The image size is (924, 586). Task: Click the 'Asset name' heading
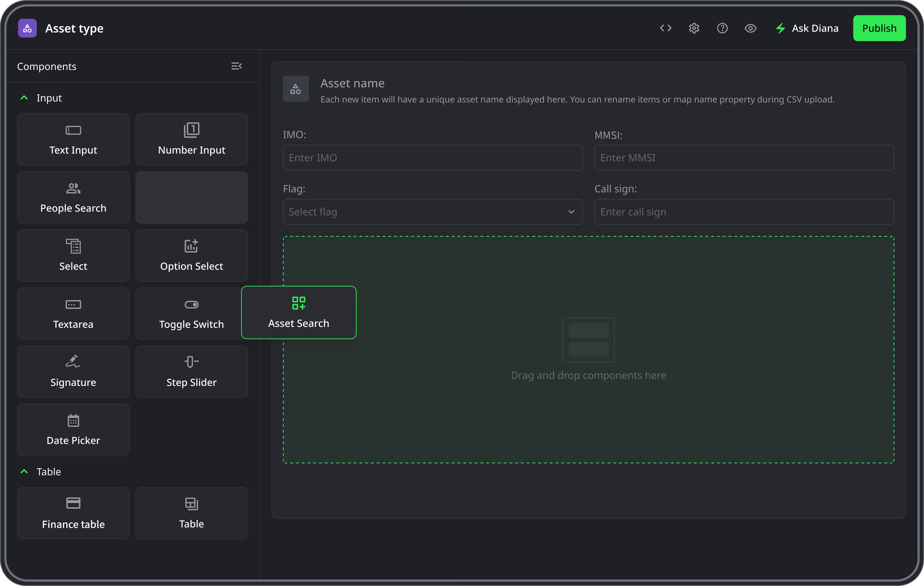click(352, 83)
